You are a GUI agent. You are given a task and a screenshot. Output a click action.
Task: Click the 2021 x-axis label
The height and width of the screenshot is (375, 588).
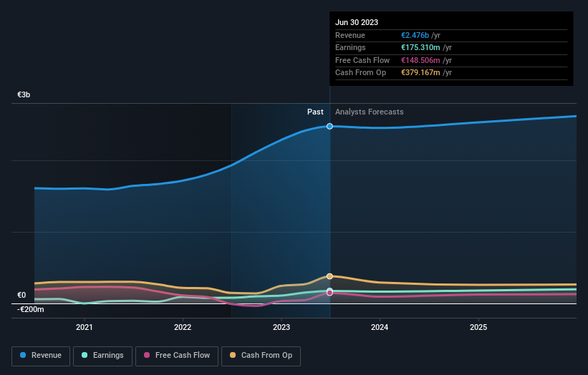pos(85,327)
